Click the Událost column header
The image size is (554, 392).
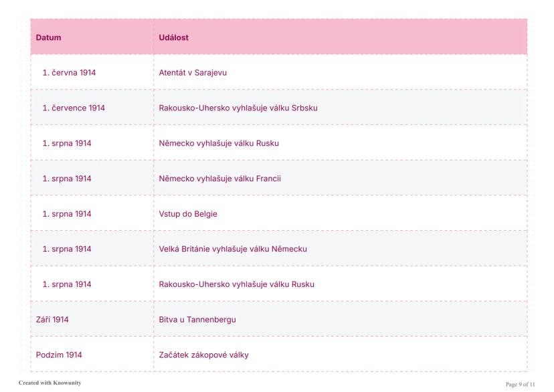click(x=173, y=37)
